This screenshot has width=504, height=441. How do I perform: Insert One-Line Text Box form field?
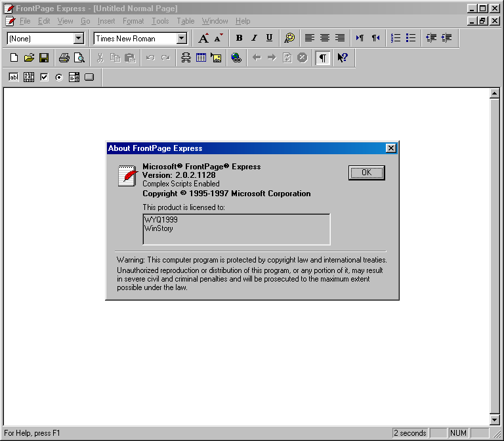click(x=14, y=77)
